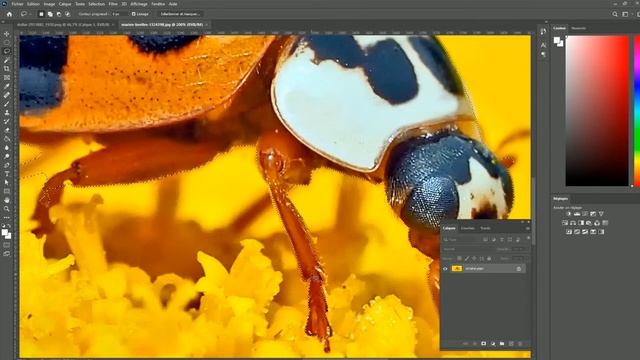Screen dimensions: 640x360
Task: Open the Calque menu
Action: (65, 4)
